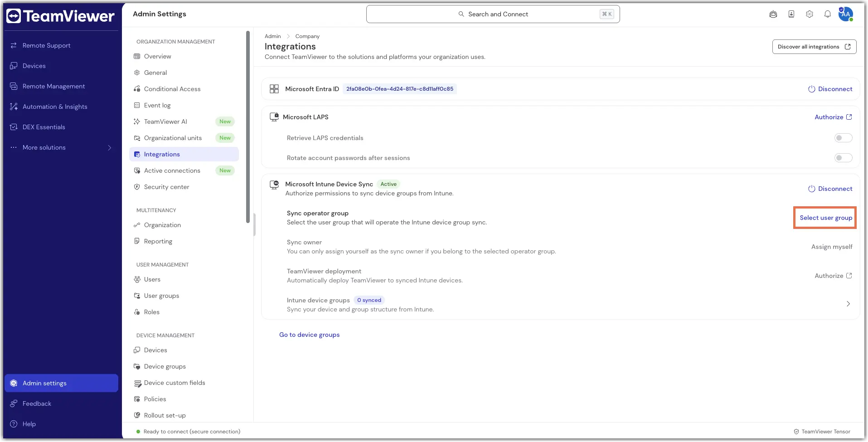Expand Intune device groups row chevron
Image resolution: width=868 pixels, height=442 pixels.
848,304
